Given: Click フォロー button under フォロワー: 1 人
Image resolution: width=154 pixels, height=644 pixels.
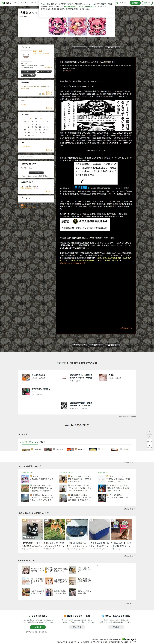Looking at the screenshot, I should click(36, 173).
